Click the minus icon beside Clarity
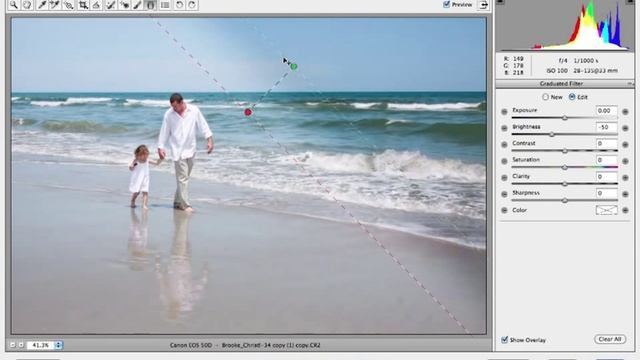 pos(504,178)
